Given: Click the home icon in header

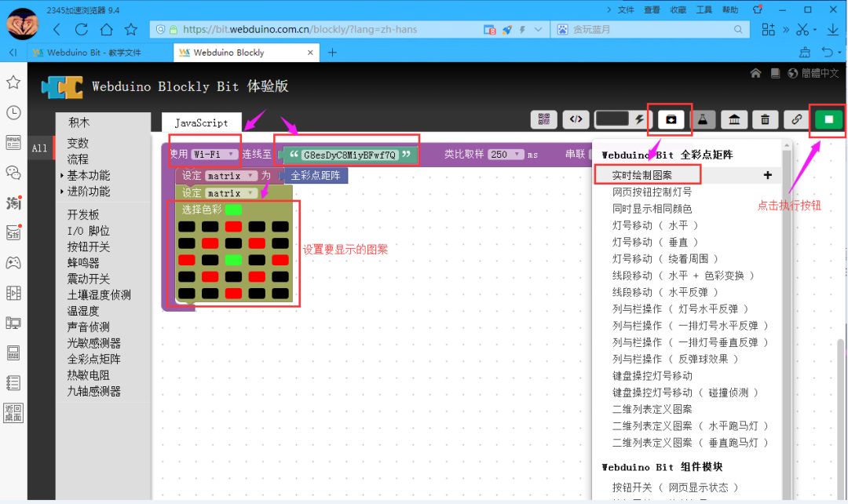Looking at the screenshot, I should pyautogui.click(x=755, y=74).
